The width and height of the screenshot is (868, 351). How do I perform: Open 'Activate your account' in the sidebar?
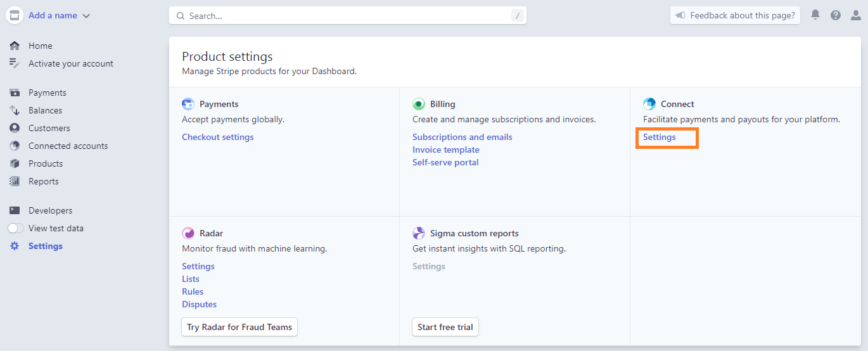click(71, 63)
